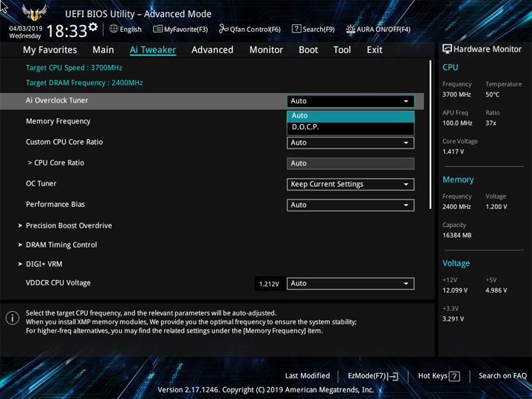Click the 3.291 V reading

coord(453,319)
